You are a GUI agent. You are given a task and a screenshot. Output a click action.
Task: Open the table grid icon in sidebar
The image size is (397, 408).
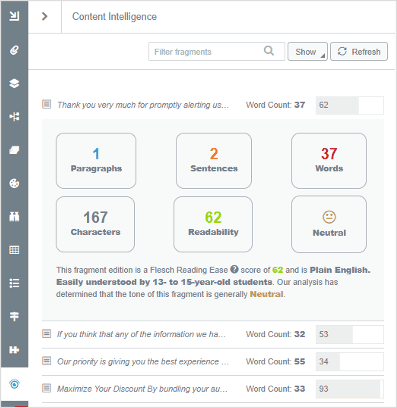(x=14, y=250)
